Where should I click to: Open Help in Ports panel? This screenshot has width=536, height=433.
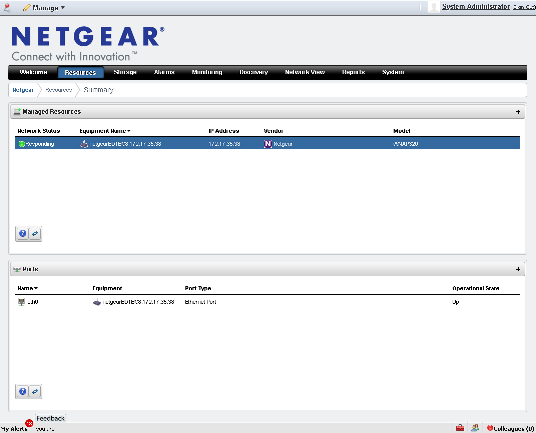[23, 391]
